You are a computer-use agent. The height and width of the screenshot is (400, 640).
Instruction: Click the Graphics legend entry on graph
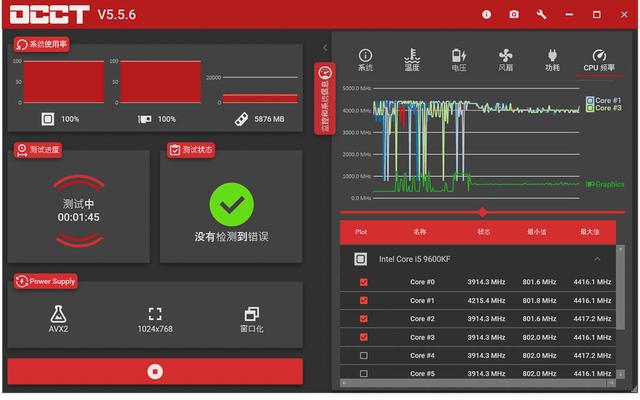[605, 184]
